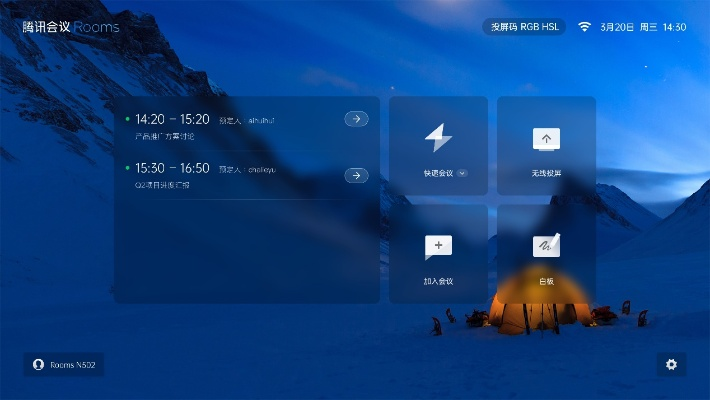Screen dimensions: 710x400
Task: Launch the whiteboard (白板) tool
Action: pyautogui.click(x=546, y=245)
